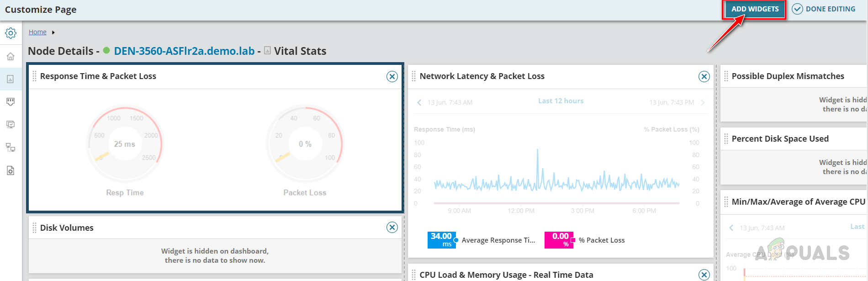
Task: Go to previous time range in Network Latency chart
Action: coord(419,102)
